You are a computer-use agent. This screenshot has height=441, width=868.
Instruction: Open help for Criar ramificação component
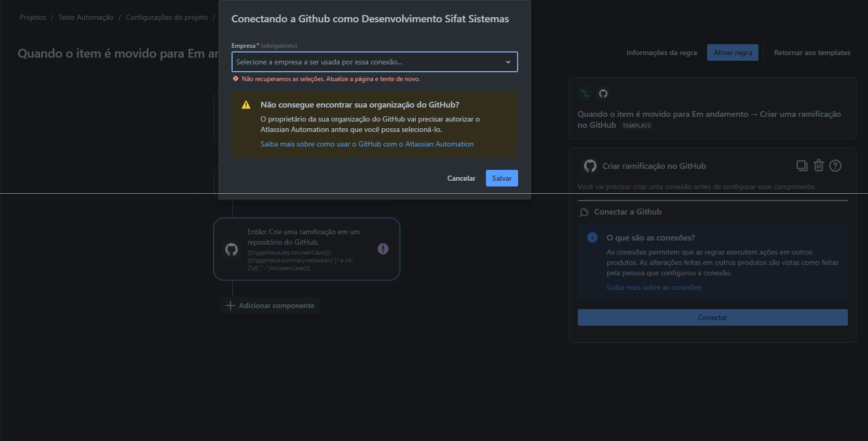coord(835,166)
